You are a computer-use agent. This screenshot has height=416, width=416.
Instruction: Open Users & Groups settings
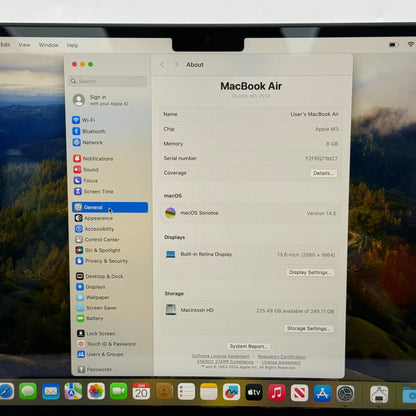[x=101, y=354]
